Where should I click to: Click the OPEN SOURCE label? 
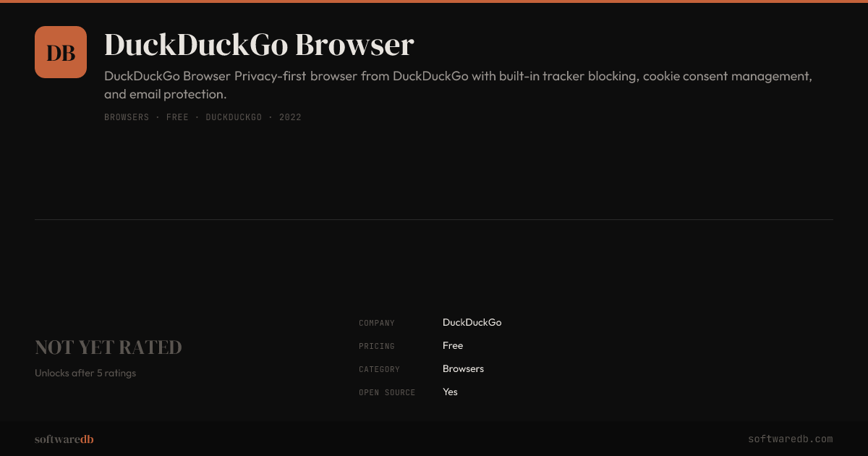[387, 392]
